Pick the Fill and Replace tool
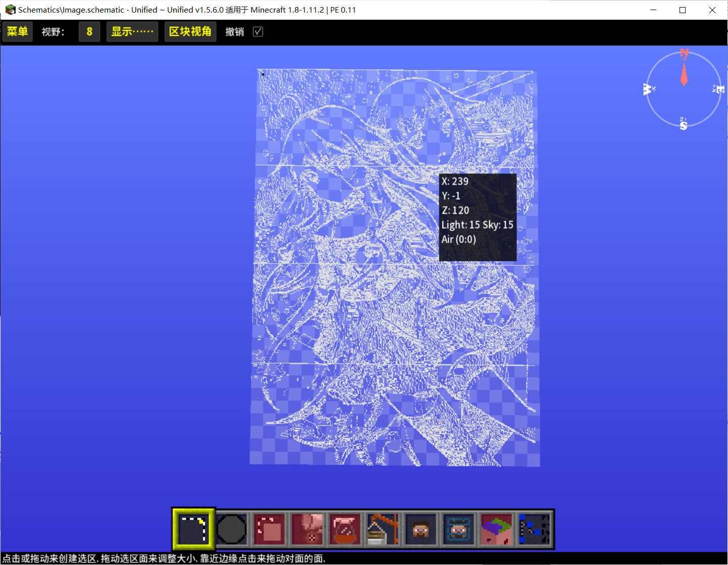 click(x=307, y=529)
